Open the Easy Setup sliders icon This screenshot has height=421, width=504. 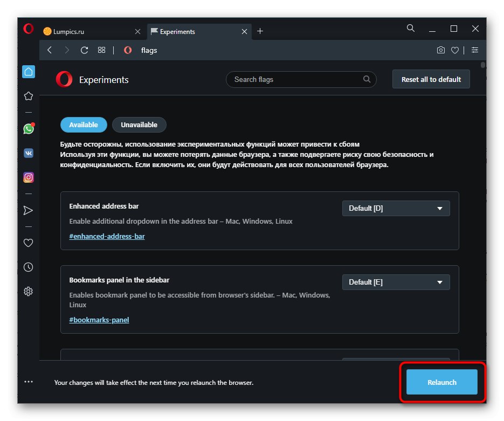tap(474, 50)
